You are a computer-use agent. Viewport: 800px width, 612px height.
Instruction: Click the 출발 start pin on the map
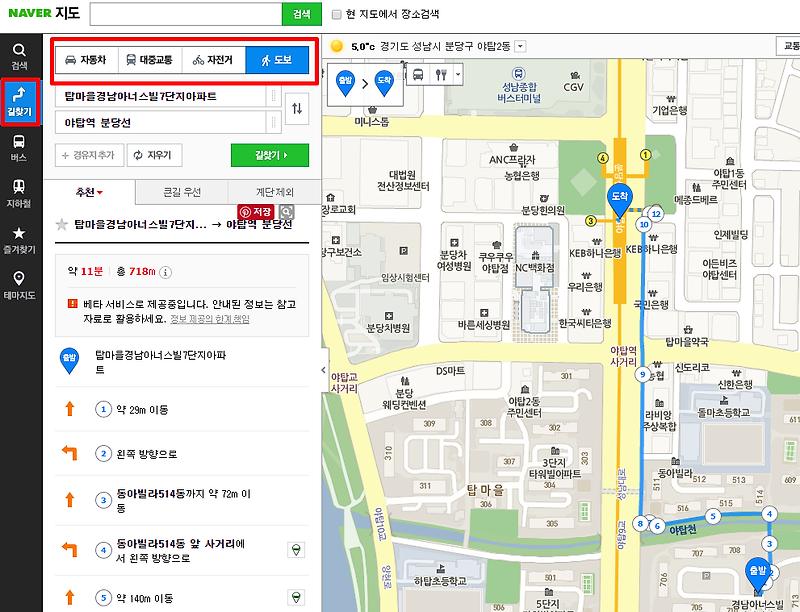(x=758, y=574)
